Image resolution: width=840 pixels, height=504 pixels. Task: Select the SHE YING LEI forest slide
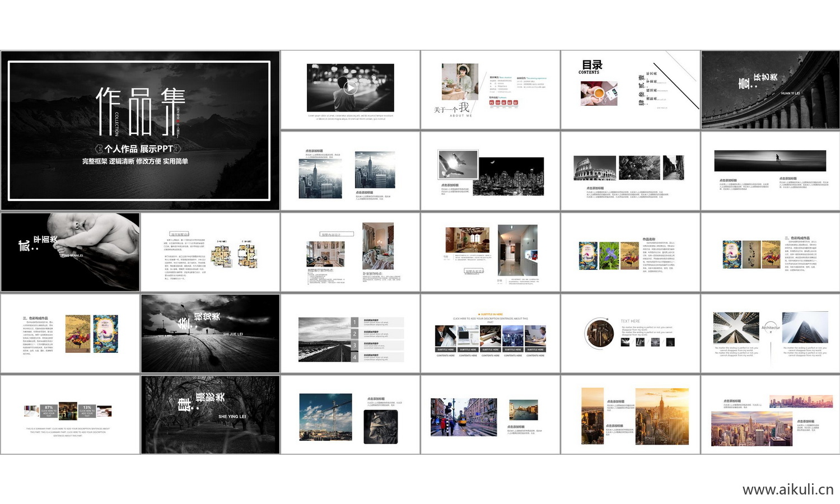(x=210, y=414)
